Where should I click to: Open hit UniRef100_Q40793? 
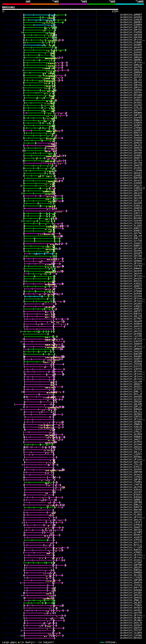click(131, 331)
